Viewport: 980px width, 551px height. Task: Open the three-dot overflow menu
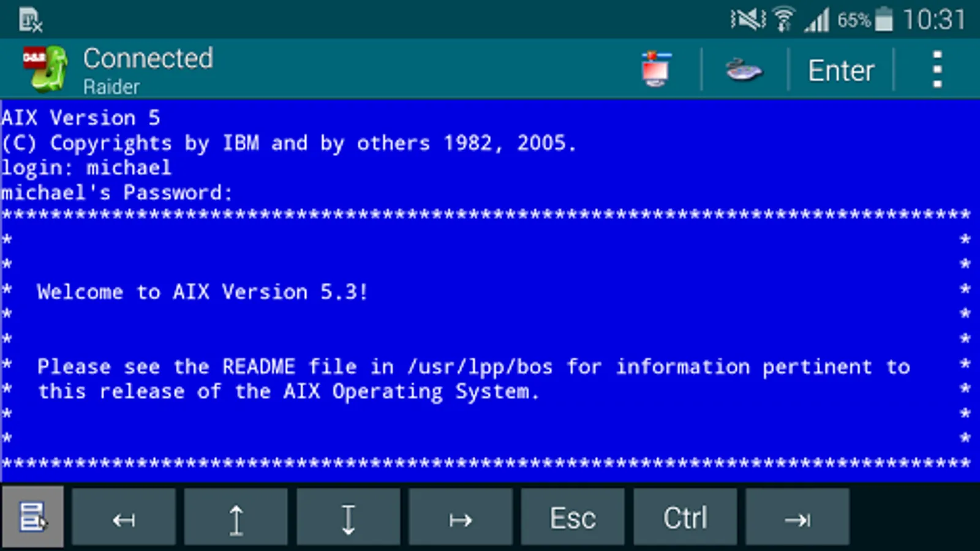coord(937,69)
